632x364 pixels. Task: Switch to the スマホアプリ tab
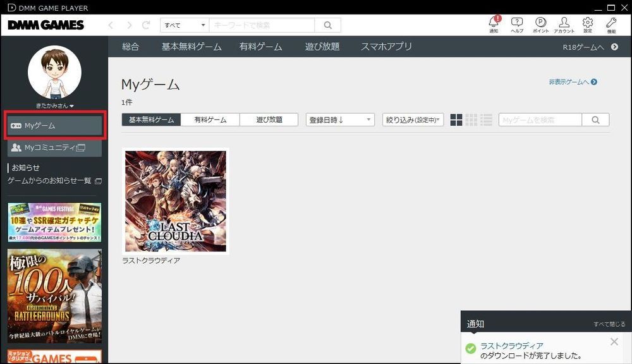pos(386,46)
